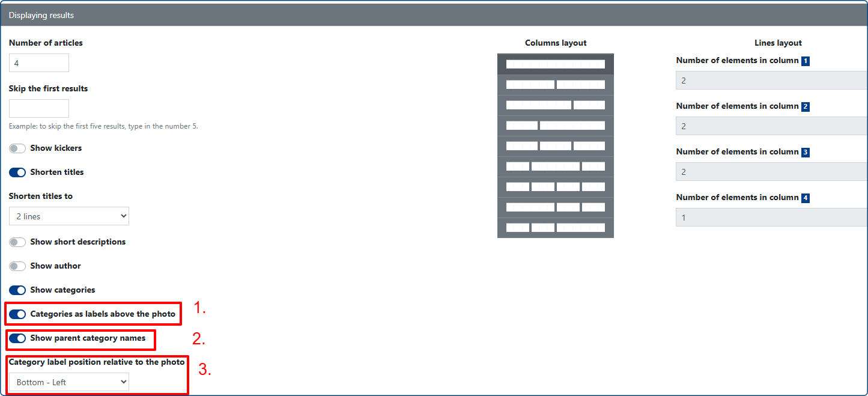868x396 pixels.
Task: Select the three-column layout with wide middle
Action: [x=555, y=166]
